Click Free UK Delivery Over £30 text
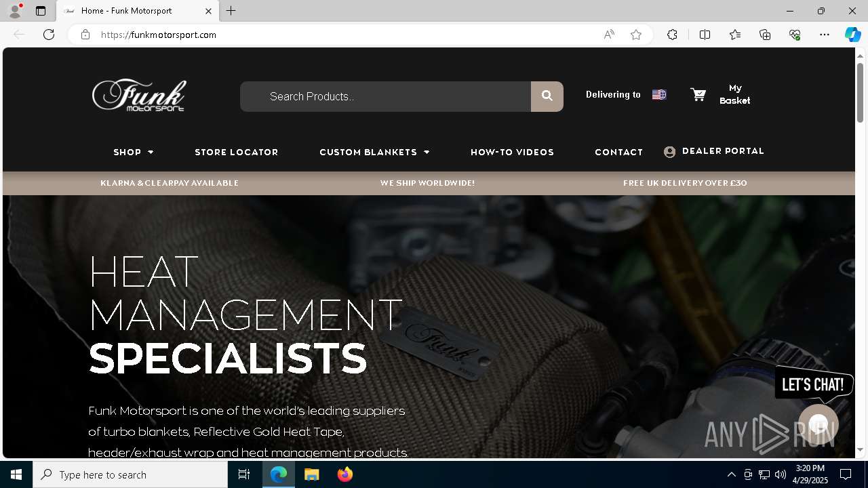Viewport: 868px width, 488px height. tap(685, 183)
